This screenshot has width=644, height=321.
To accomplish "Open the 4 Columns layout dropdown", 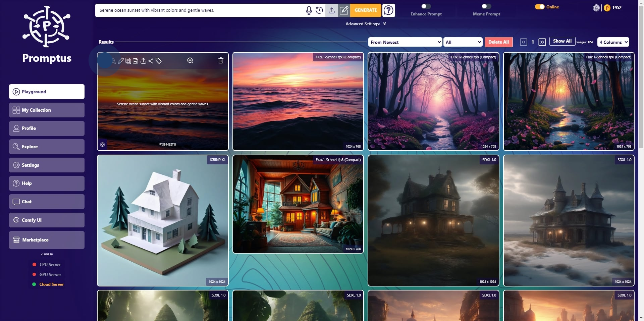I will (x=613, y=42).
